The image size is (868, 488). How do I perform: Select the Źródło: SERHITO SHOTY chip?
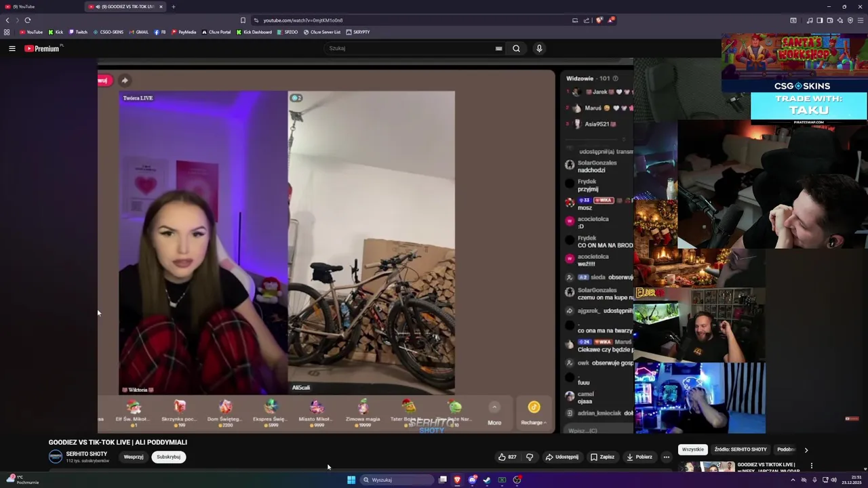pos(741,449)
